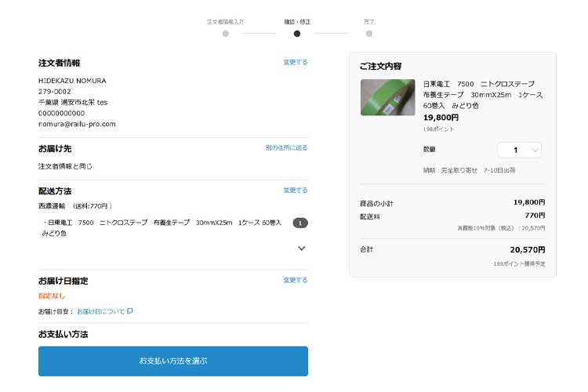This screenshot has height=392, width=588.
Task: Click 別の住所に送る link
Action: [286, 148]
